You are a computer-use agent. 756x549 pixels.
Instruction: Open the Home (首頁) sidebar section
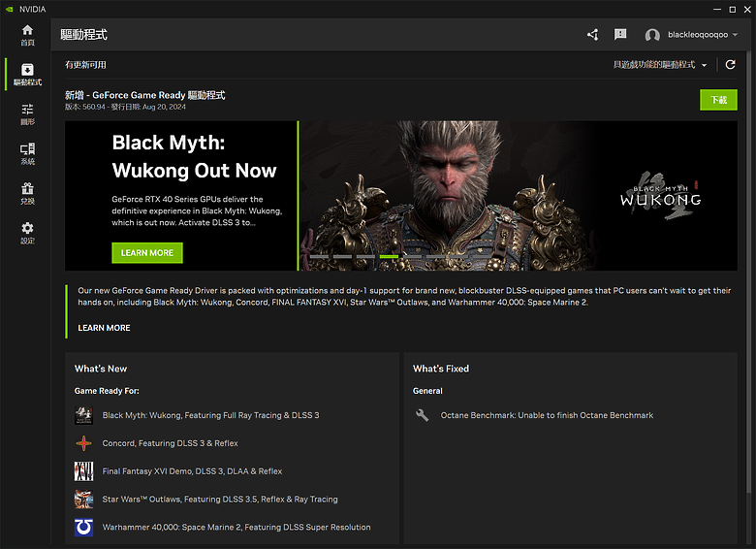27,35
